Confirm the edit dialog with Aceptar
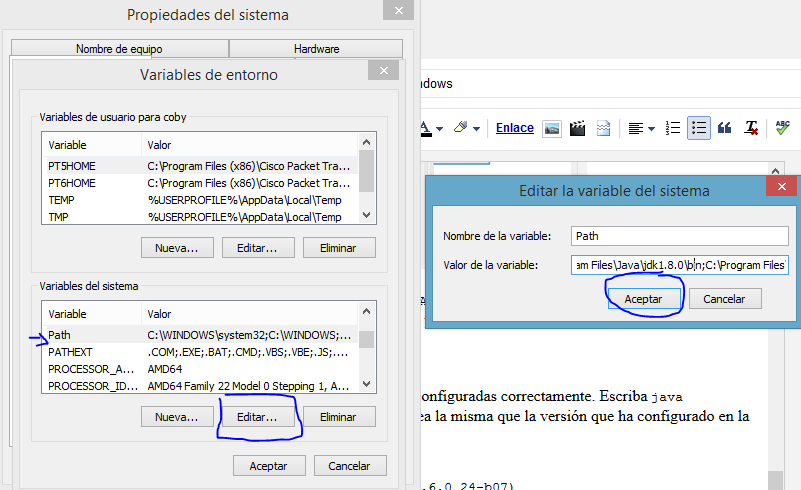The height and width of the screenshot is (490, 801). pyautogui.click(x=644, y=299)
